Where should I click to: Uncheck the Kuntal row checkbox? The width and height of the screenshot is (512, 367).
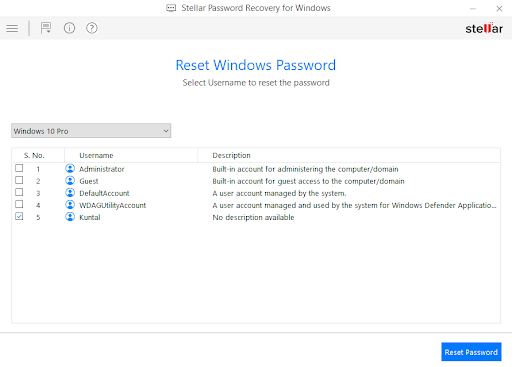(19, 216)
